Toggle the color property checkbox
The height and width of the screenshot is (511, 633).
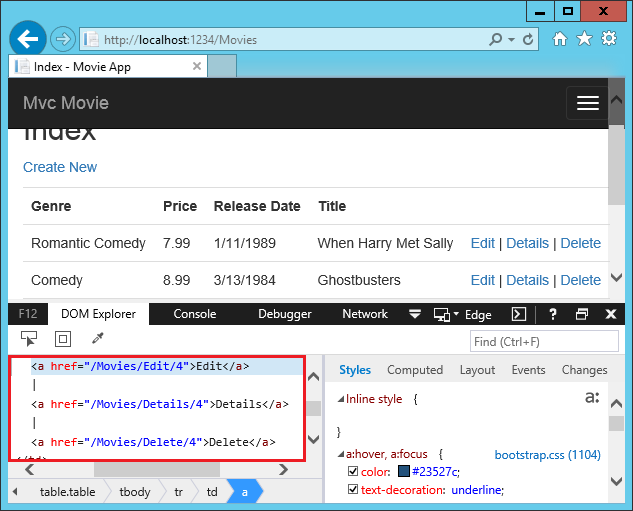[x=352, y=472]
